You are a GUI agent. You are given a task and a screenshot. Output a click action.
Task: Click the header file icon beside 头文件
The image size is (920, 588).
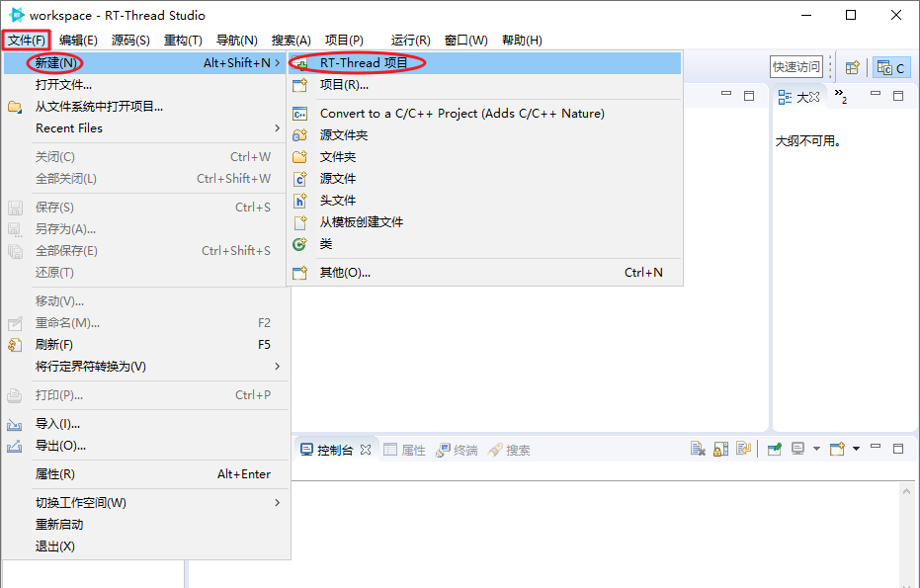pyautogui.click(x=300, y=201)
